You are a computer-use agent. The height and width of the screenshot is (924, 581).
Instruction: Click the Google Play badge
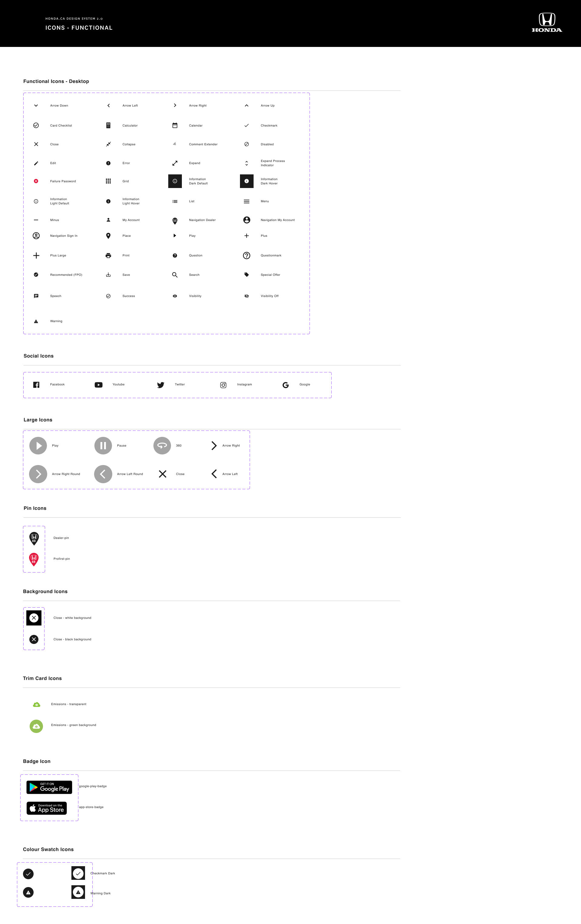[49, 787]
